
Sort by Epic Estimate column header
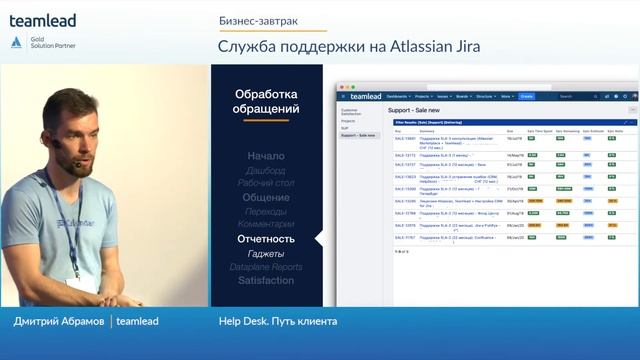tap(593, 131)
